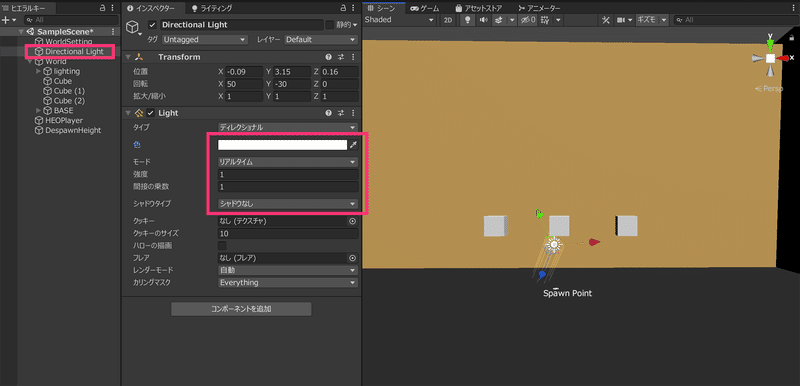Lock the inspector panel
Screen dimensions: 800x386
(x=344, y=8)
